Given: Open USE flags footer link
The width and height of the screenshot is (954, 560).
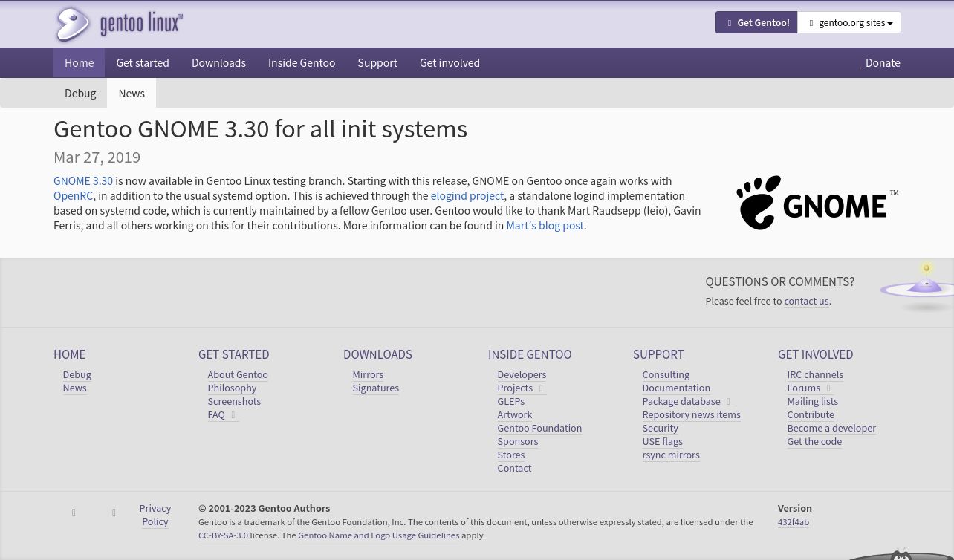Looking at the screenshot, I should [662, 441].
